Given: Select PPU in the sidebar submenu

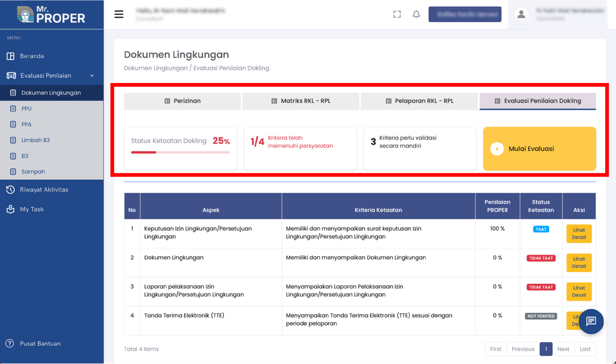Looking at the screenshot, I should (x=27, y=109).
